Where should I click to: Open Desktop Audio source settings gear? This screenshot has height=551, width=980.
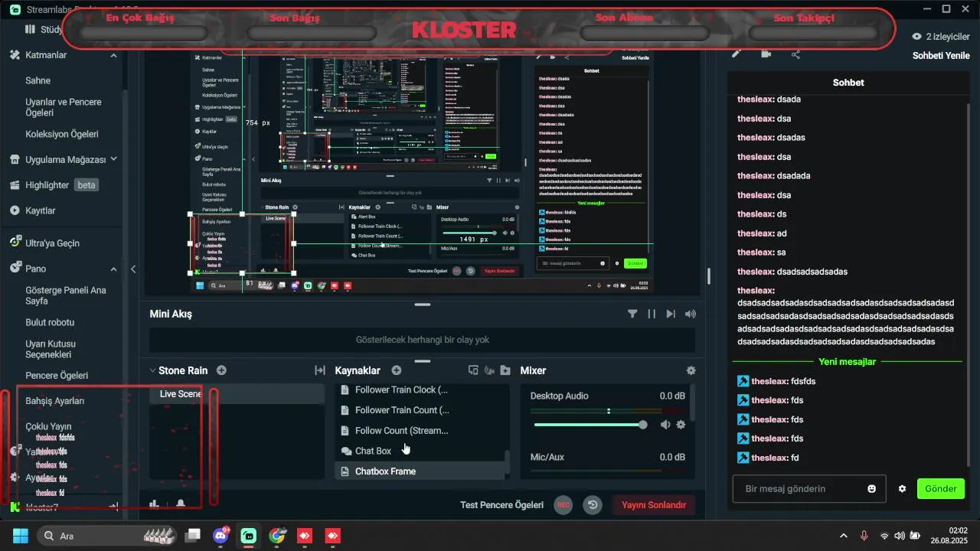(681, 425)
